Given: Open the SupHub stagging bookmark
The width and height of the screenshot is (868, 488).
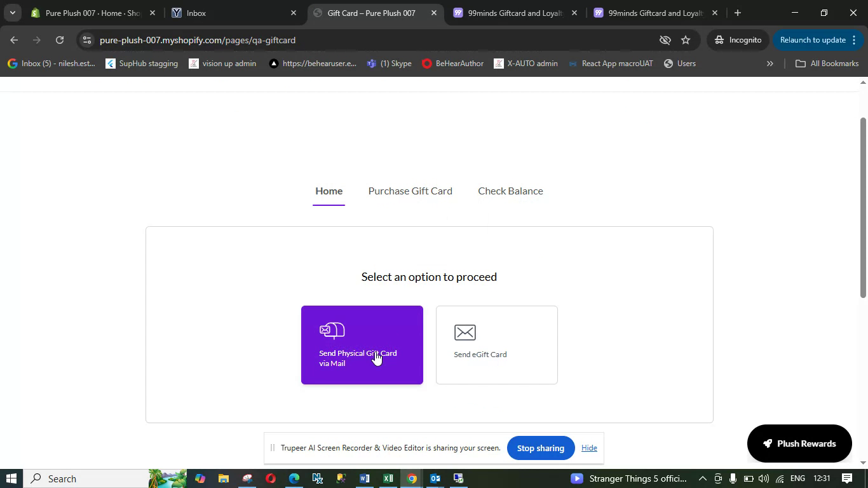Looking at the screenshot, I should pyautogui.click(x=142, y=64).
